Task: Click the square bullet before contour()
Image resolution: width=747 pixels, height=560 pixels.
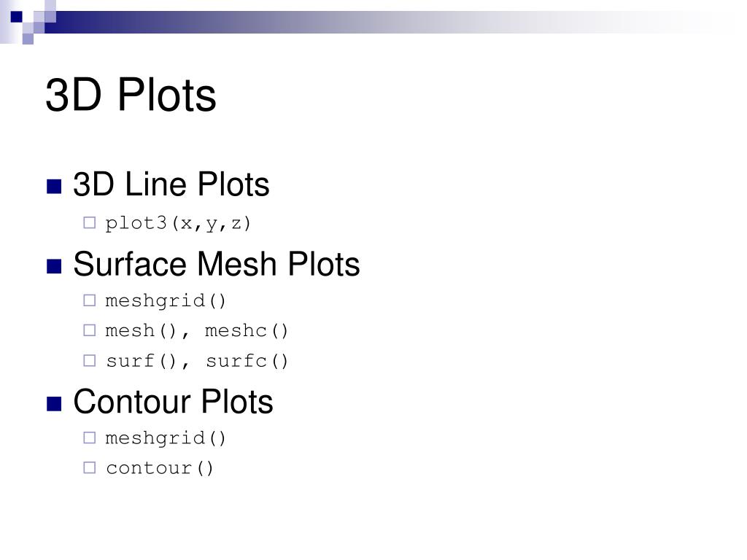Action: (x=90, y=467)
